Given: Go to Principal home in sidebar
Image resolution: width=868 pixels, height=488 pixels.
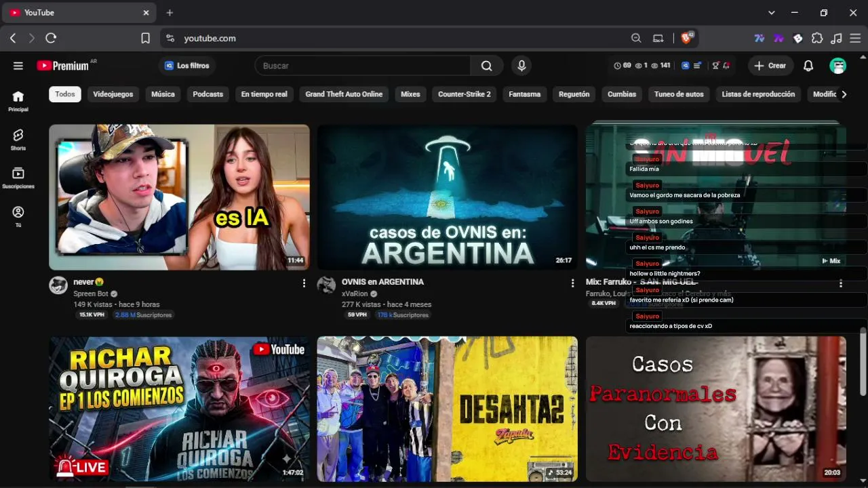Looking at the screenshot, I should click(x=18, y=100).
